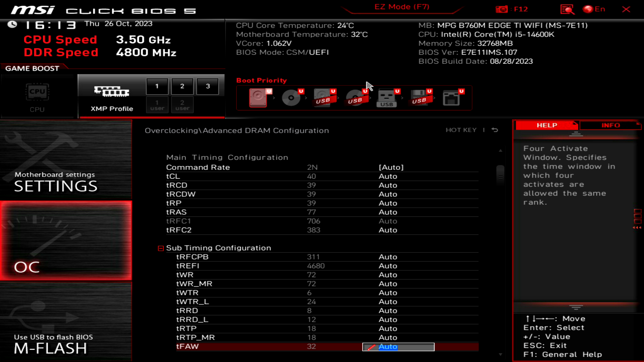Enable XMP profile 3

coord(208,86)
